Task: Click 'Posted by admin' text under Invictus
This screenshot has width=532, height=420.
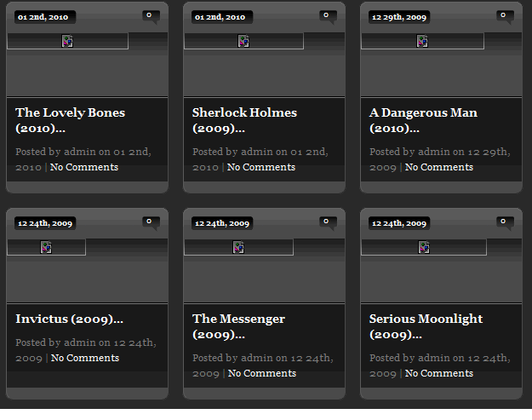Action: click(55, 342)
